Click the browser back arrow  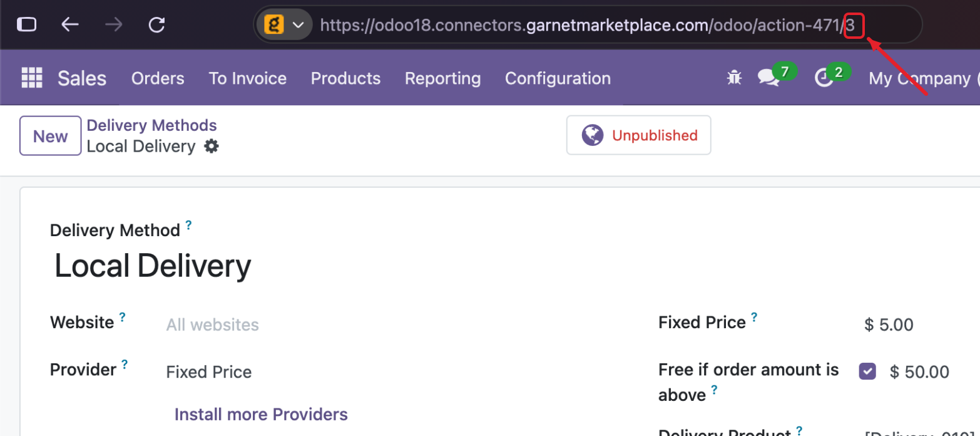[x=69, y=24]
